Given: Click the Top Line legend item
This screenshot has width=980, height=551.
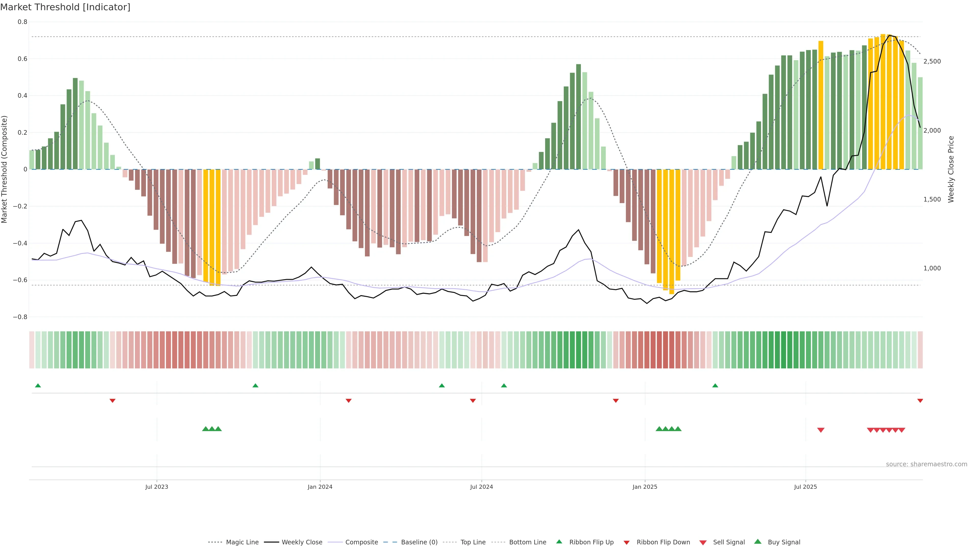Looking at the screenshot, I should click(x=473, y=542).
